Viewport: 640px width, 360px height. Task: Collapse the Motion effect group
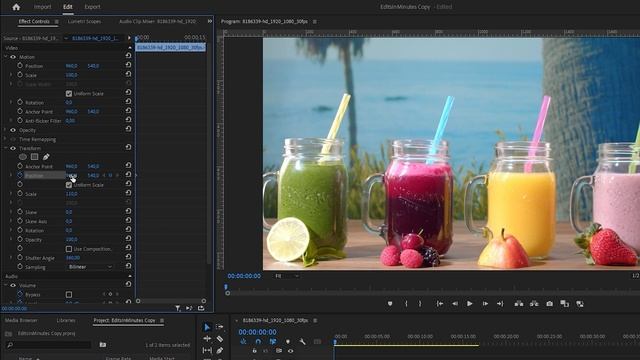(6, 57)
